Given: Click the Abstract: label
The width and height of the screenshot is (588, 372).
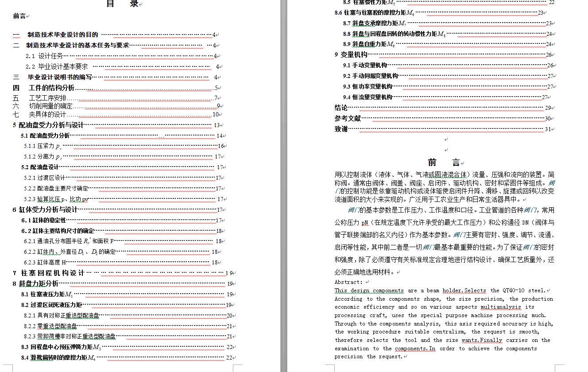Looking at the screenshot, I should [349, 282].
